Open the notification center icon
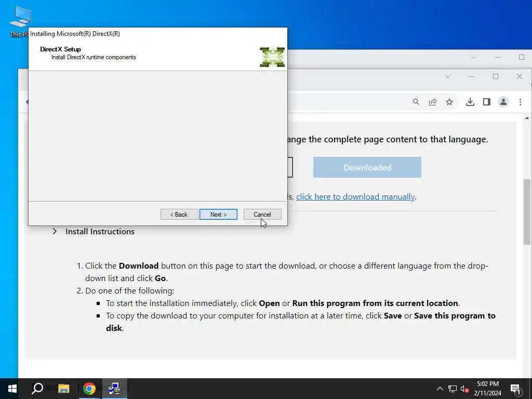Screen dimensions: 532x399 tap(515, 389)
